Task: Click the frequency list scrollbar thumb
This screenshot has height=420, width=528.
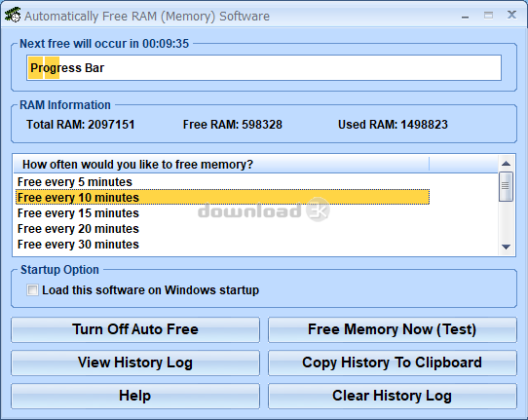Action: [x=506, y=186]
